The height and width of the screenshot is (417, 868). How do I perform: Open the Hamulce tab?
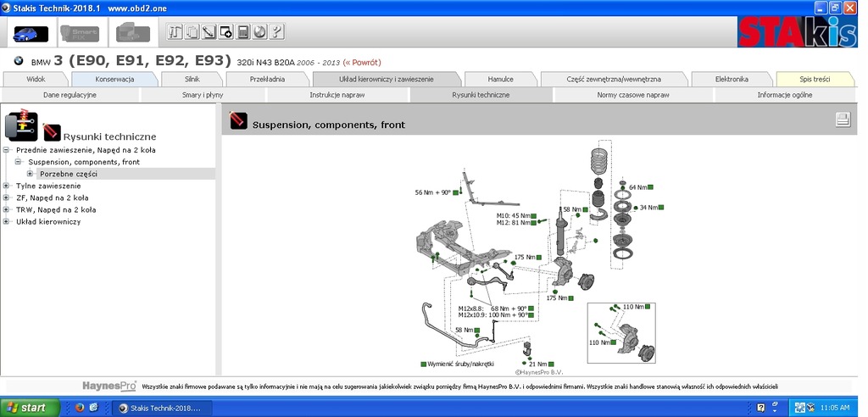pos(500,79)
